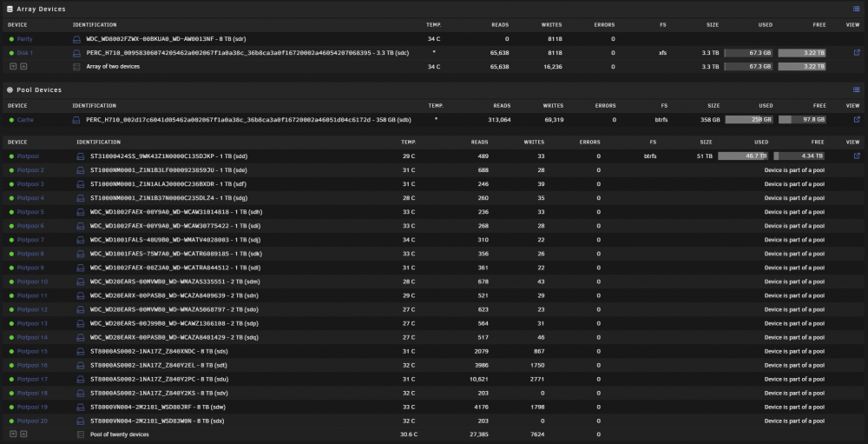The image size is (868, 444).
Task: Open the Plotpool 11 device link
Action: coord(32,295)
